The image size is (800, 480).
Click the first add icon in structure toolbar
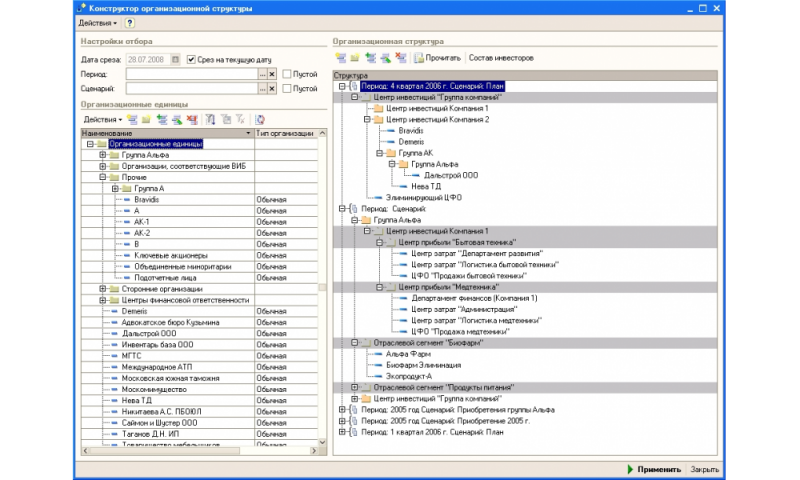341,58
